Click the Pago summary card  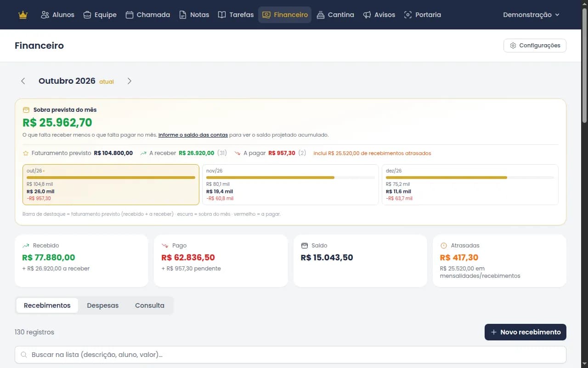220,261
